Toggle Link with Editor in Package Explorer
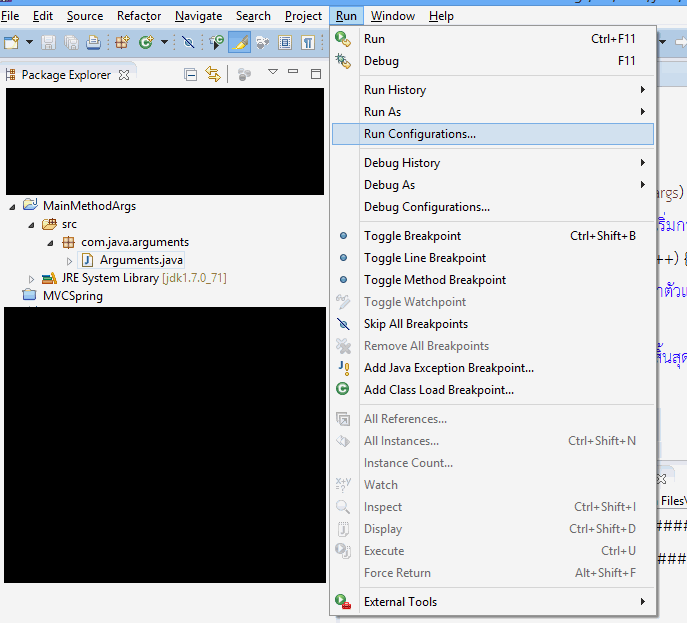 coord(213,74)
